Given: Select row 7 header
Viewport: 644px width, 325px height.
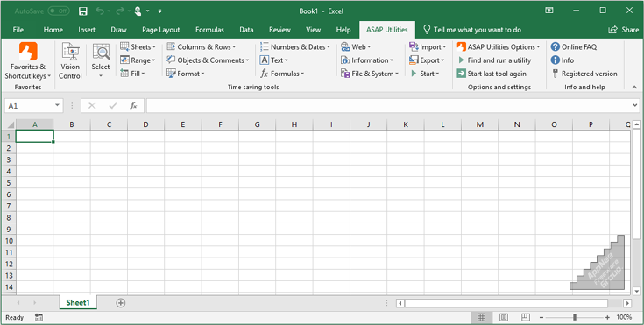Looking at the screenshot, I should (9, 206).
